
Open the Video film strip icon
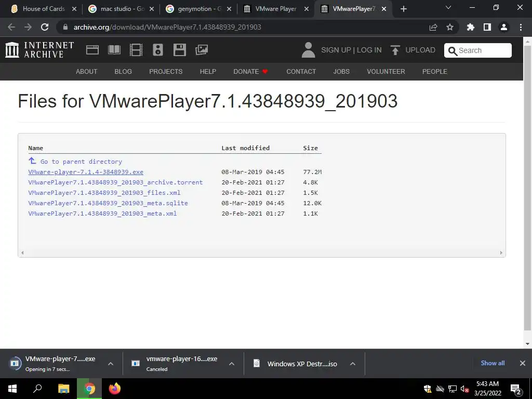(x=136, y=50)
